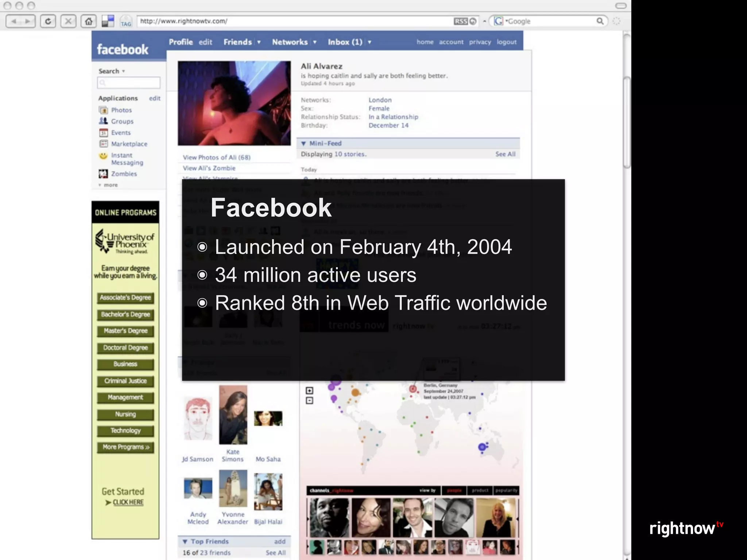Click the Bachelor's Degree ad button
747x560 pixels.
pos(125,315)
